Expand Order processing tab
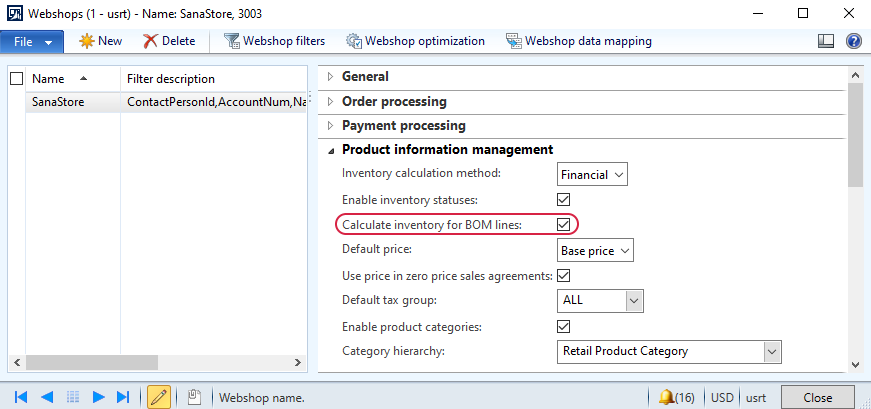 pos(394,102)
